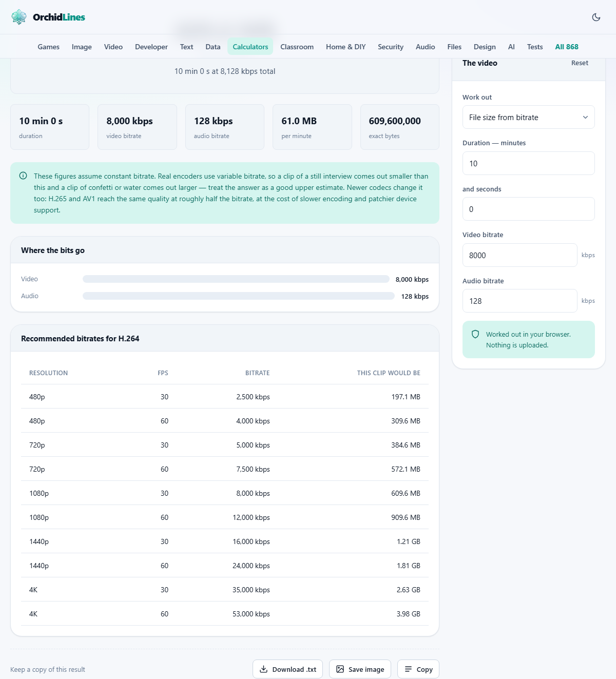Screen dimensions: 616x679
Task: Click the 197.1 MB size cell
Action: pos(406,397)
